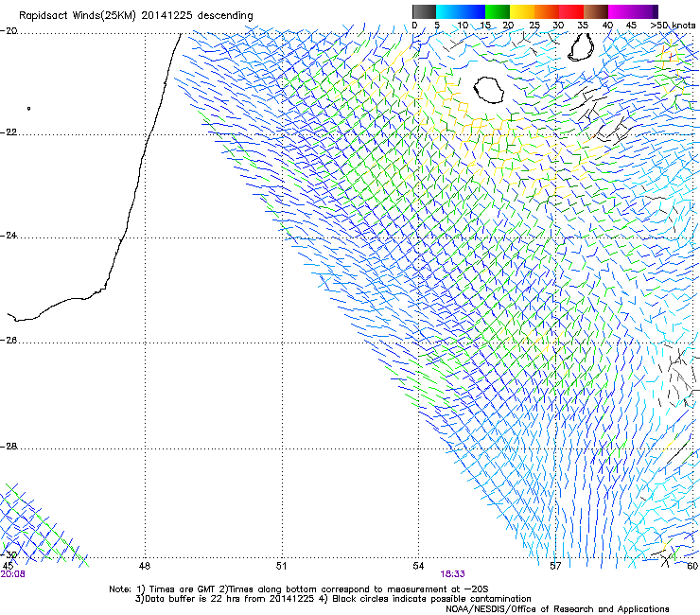The height and width of the screenshot is (615, 700).
Task: Click the NOAA/NESDIS credit text
Action: 557,609
